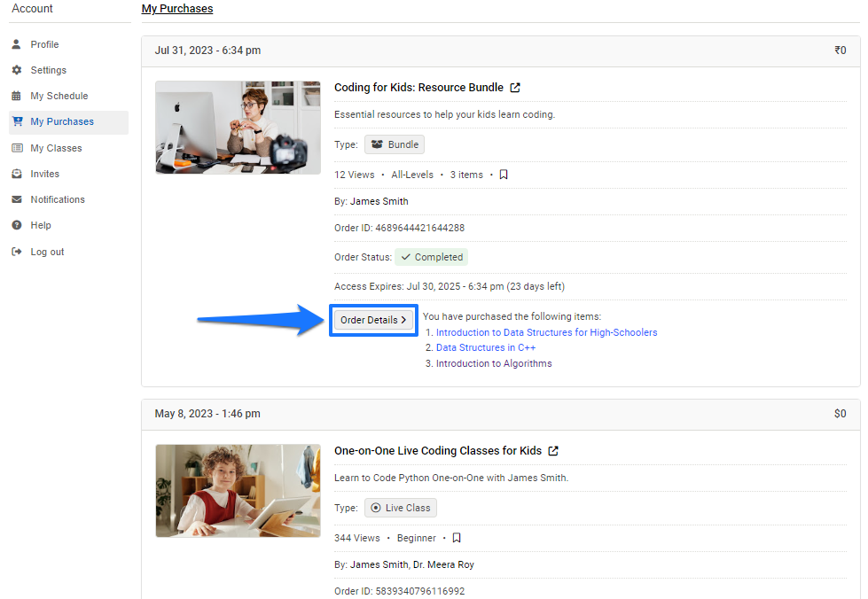The image size is (868, 599).
Task: Open One-on-One Live Coding Classes for Kids title
Action: coord(438,451)
